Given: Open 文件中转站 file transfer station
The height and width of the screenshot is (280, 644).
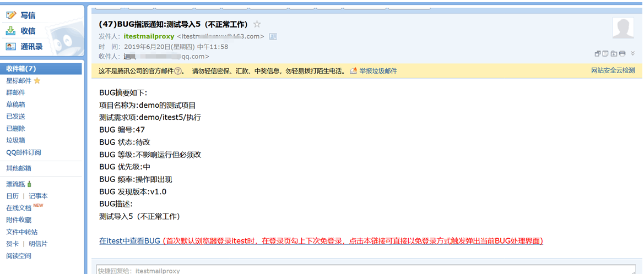Looking at the screenshot, I should point(22,232).
